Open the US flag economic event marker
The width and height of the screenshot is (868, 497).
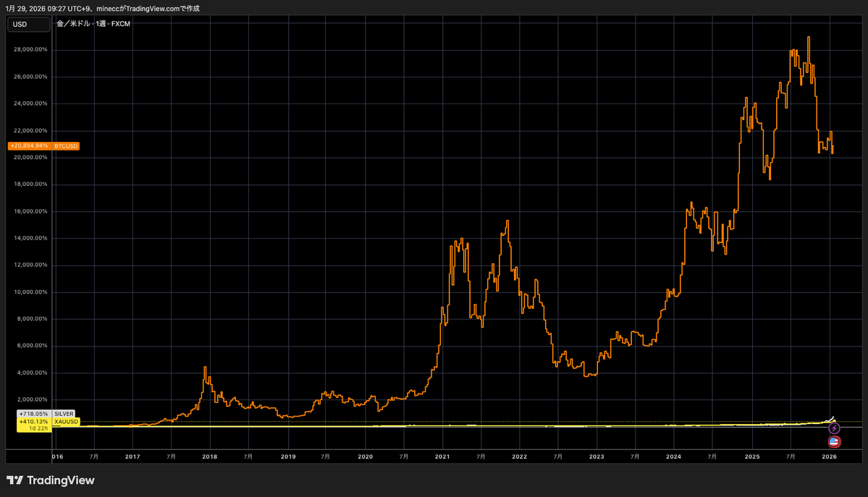(x=834, y=441)
